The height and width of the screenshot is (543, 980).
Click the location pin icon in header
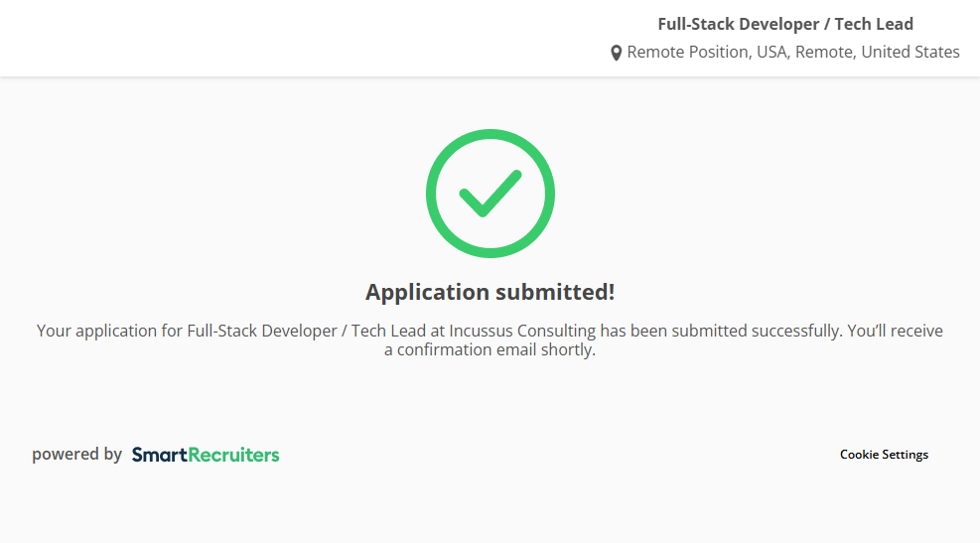pos(616,53)
